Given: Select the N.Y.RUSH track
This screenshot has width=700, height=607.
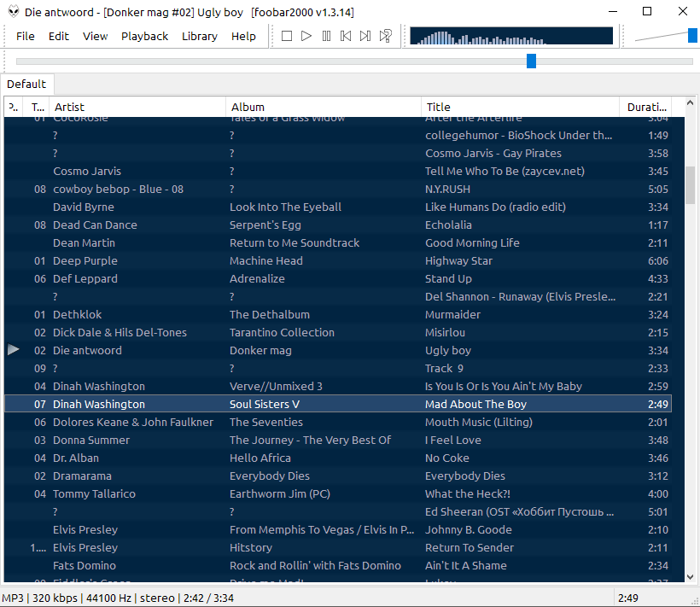Looking at the screenshot, I should tap(338, 190).
